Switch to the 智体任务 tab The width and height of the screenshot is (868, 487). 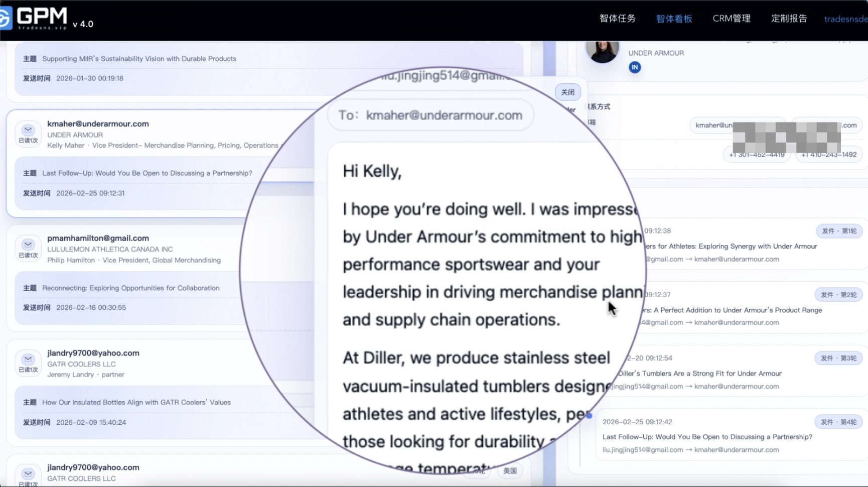click(617, 19)
